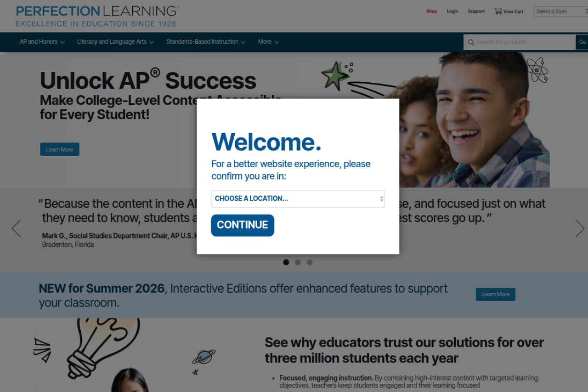Open the Choose a Location dropdown
588x392 pixels.
click(298, 199)
